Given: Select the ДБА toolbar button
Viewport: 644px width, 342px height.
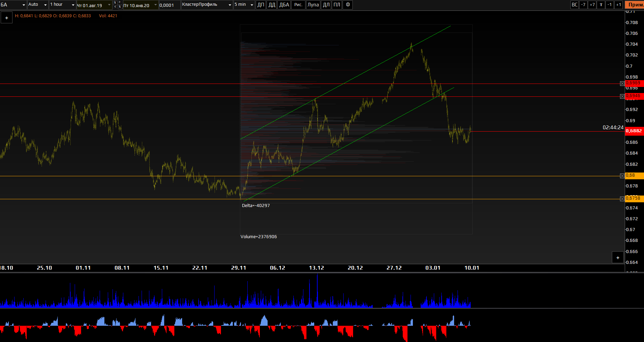Looking at the screenshot, I should (x=284, y=5).
